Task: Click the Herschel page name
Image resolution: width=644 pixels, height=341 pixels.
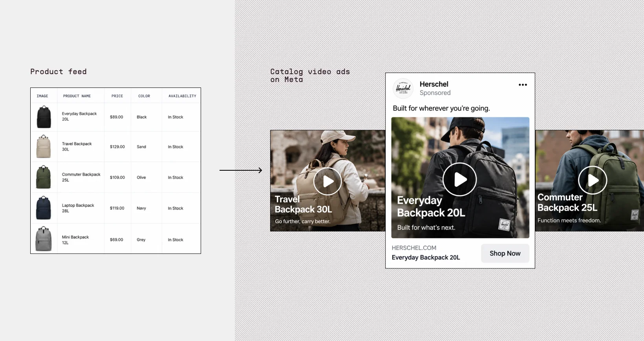Action: point(434,84)
